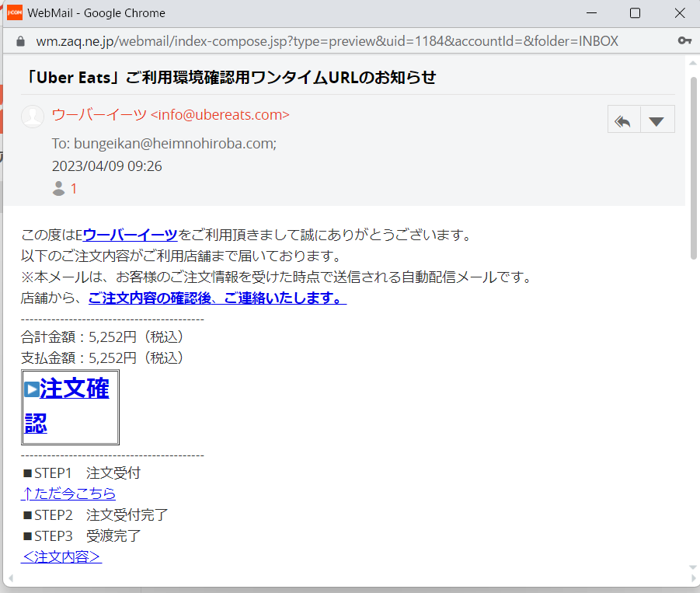Click the site lock icon in address bar
The image size is (700, 593).
click(x=20, y=41)
